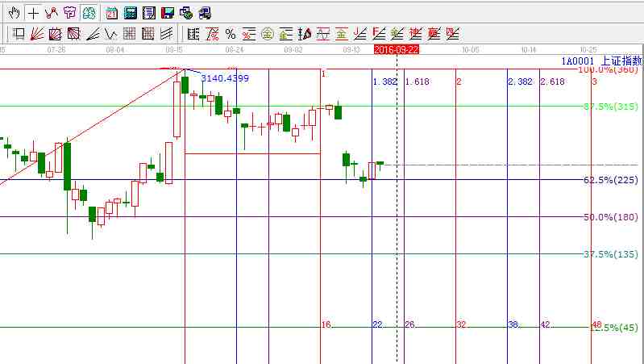Screen dimensions: 644x364
Task: Select the 波 wave fan lines tool
Action: (416, 34)
